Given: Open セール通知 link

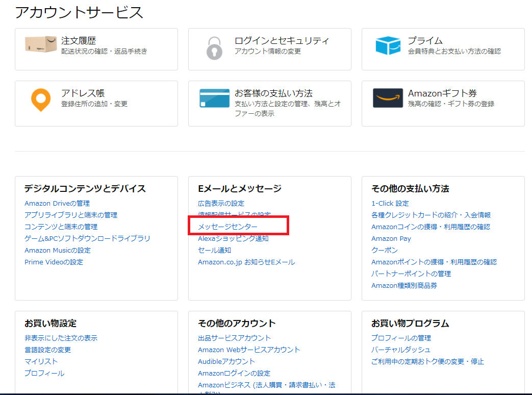Looking at the screenshot, I should pyautogui.click(x=214, y=251).
